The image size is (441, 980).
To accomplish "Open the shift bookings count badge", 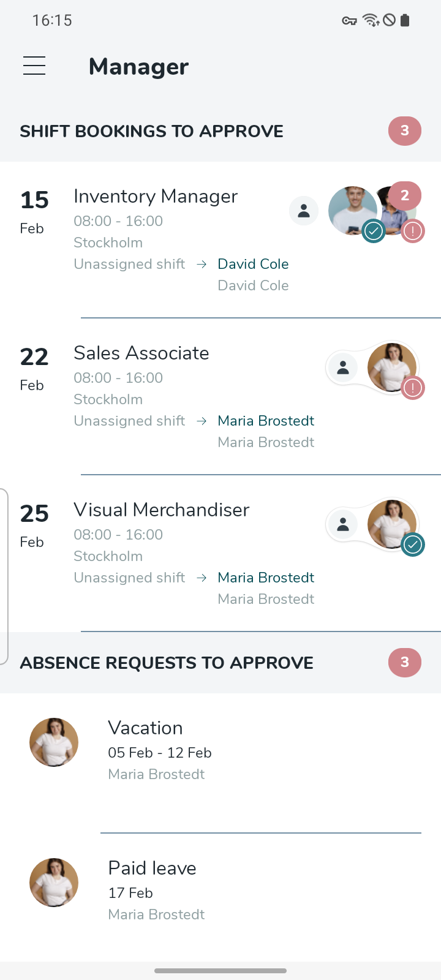I will [x=405, y=130].
